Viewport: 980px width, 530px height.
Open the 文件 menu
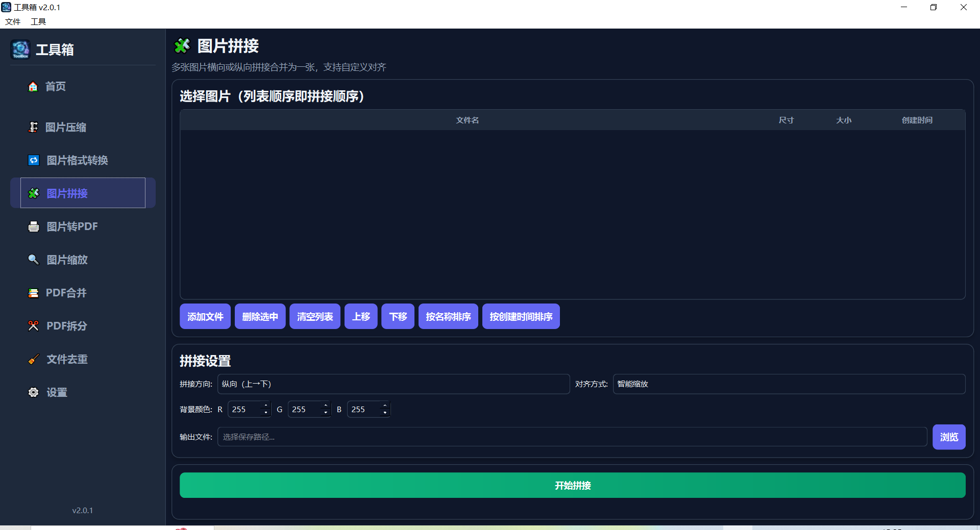point(13,21)
